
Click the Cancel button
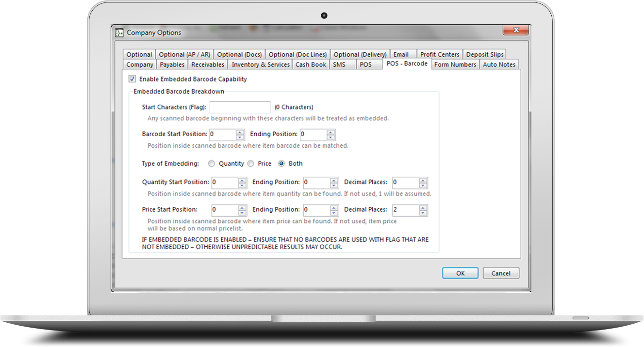[501, 273]
